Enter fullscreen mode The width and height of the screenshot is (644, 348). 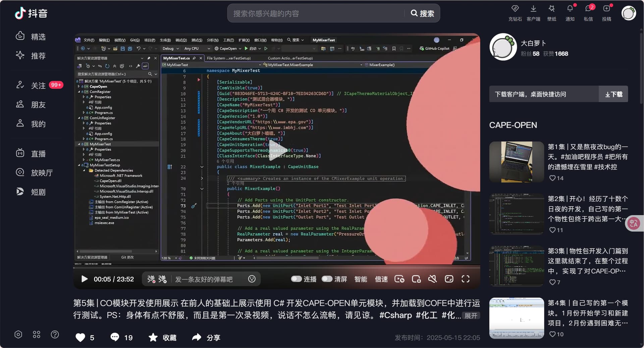(x=466, y=279)
